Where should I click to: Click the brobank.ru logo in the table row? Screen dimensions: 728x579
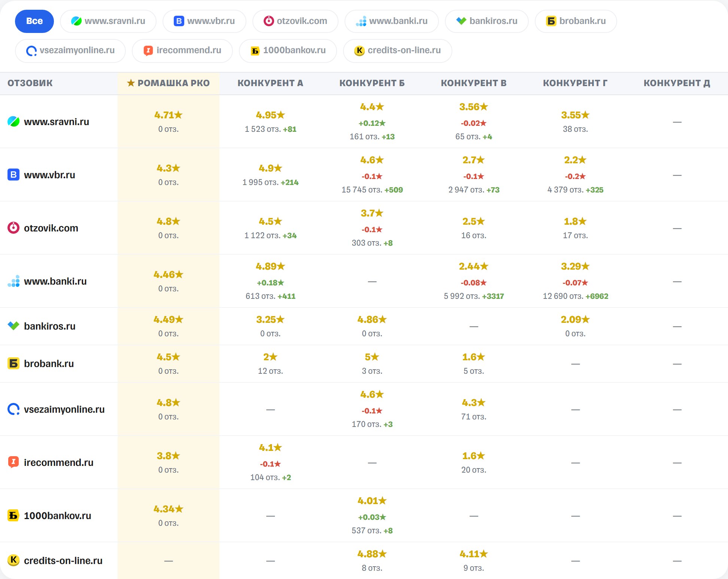[x=13, y=364]
